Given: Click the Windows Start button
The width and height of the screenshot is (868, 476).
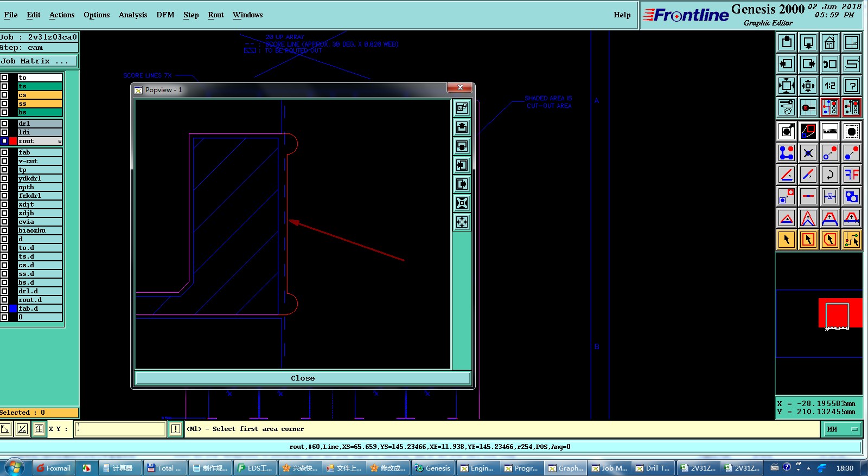Looking at the screenshot, I should point(14,467).
